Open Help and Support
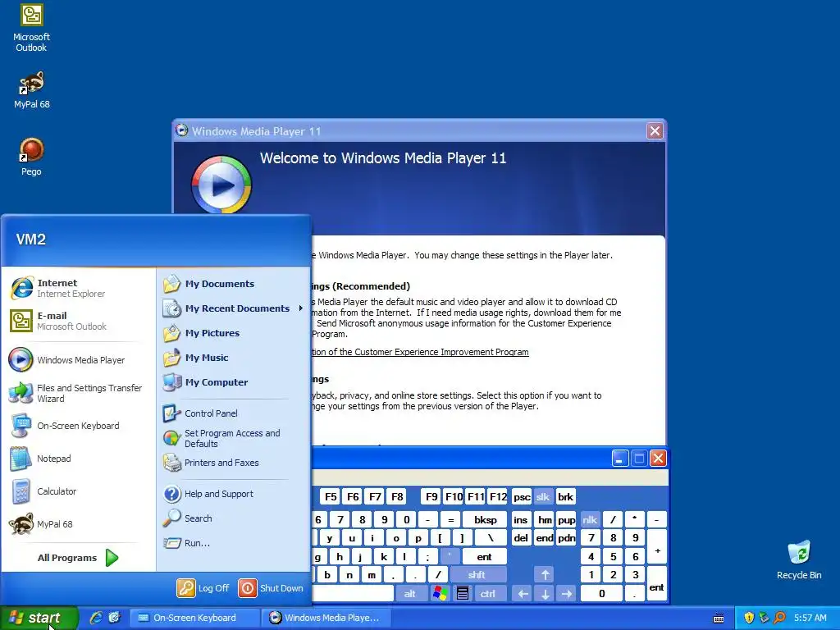This screenshot has height=630, width=840. point(233,494)
